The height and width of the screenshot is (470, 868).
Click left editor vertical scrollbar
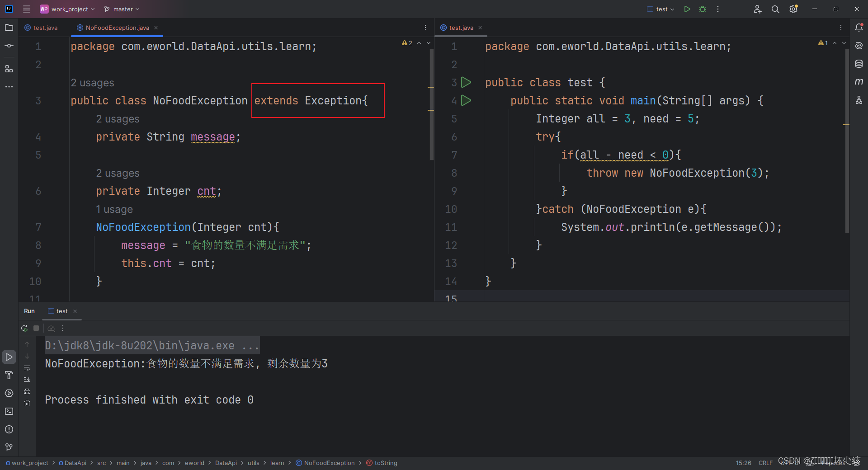point(431,104)
